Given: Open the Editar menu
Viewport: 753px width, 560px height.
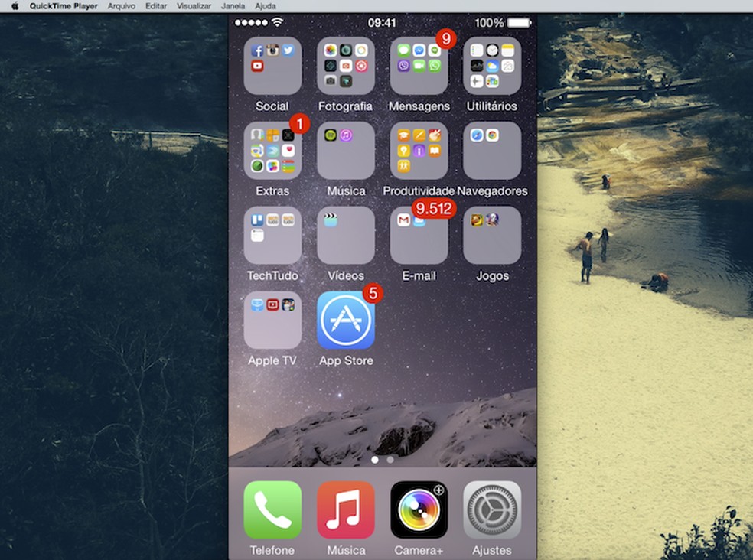Looking at the screenshot, I should [x=156, y=6].
